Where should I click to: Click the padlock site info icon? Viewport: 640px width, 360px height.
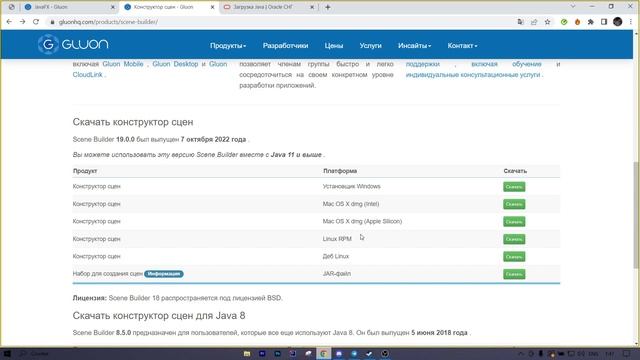pyautogui.click(x=52, y=22)
